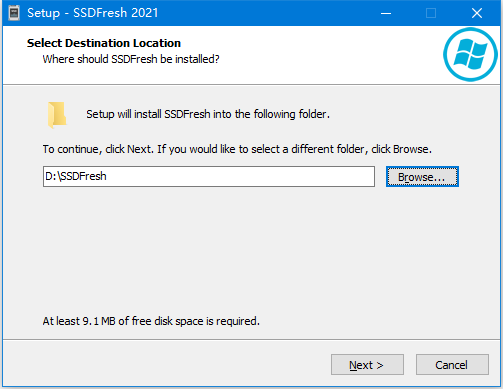Image resolution: width=503 pixels, height=389 pixels.
Task: Proceed with the Next button
Action: tap(367, 365)
